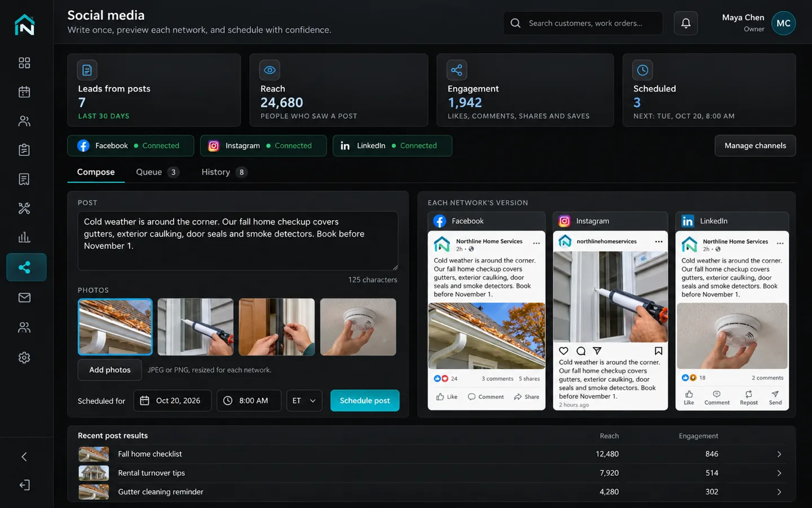Viewport: 812px width, 508px height.
Task: Open the dashboard grid icon in sidebar
Action: (24, 63)
